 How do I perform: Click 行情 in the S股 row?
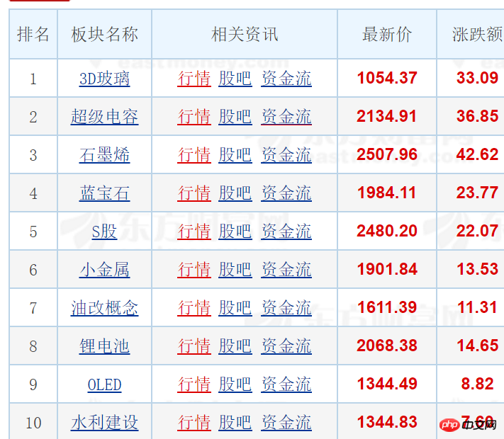[x=194, y=232]
